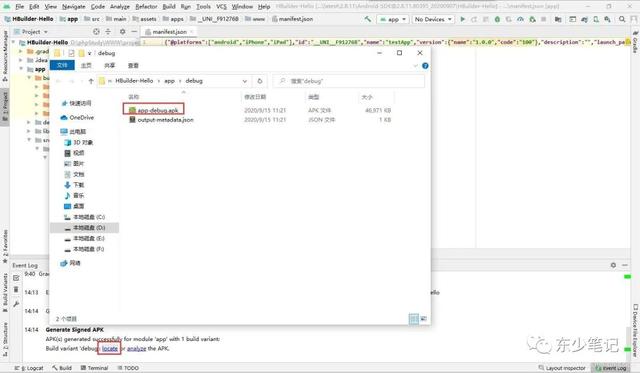This screenshot has width=640, height=373.
Task: Open Event Log settings gear icon
Action: (x=613, y=265)
